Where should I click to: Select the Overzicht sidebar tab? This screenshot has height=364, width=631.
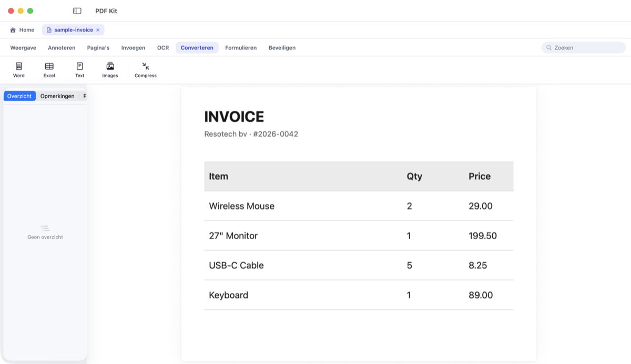(19, 96)
